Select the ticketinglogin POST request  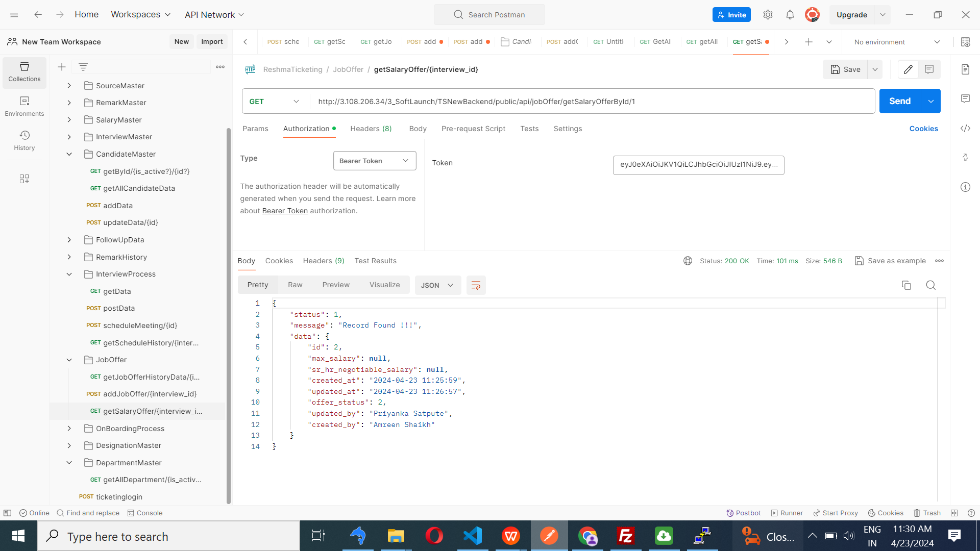click(x=111, y=497)
